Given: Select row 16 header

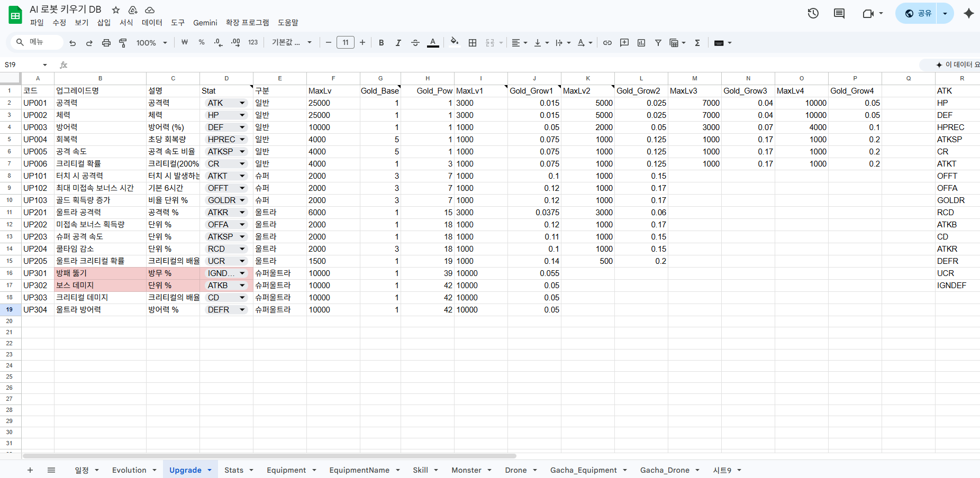Looking at the screenshot, I should (x=10, y=273).
